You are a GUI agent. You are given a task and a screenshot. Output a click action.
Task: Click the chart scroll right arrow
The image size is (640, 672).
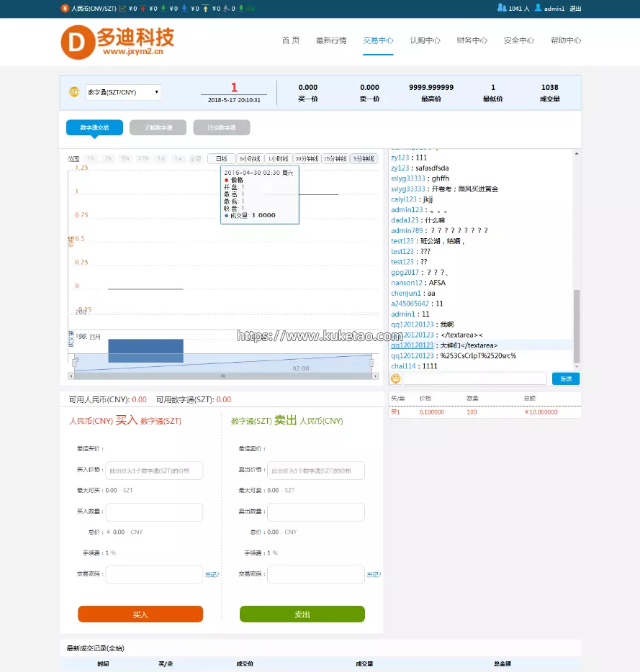coord(375,376)
